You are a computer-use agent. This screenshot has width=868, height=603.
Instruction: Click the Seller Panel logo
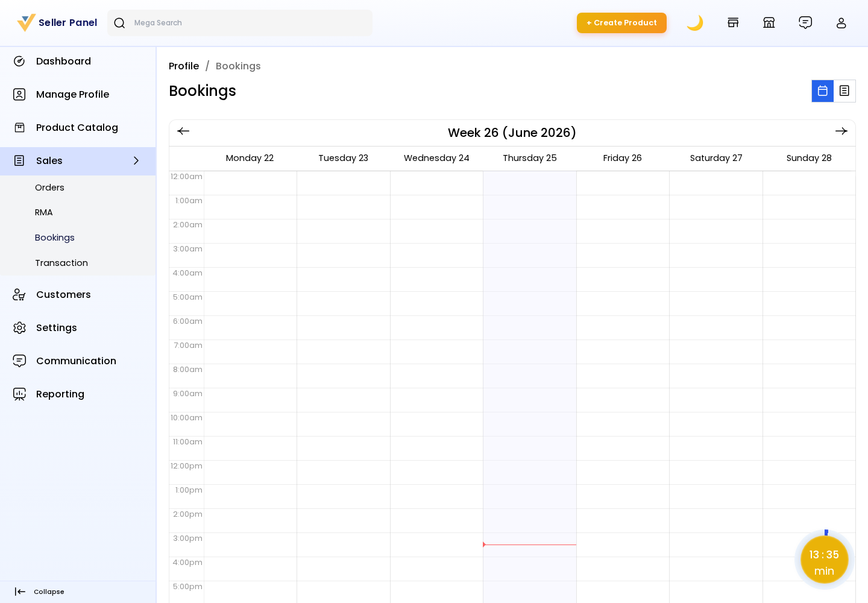57,22
